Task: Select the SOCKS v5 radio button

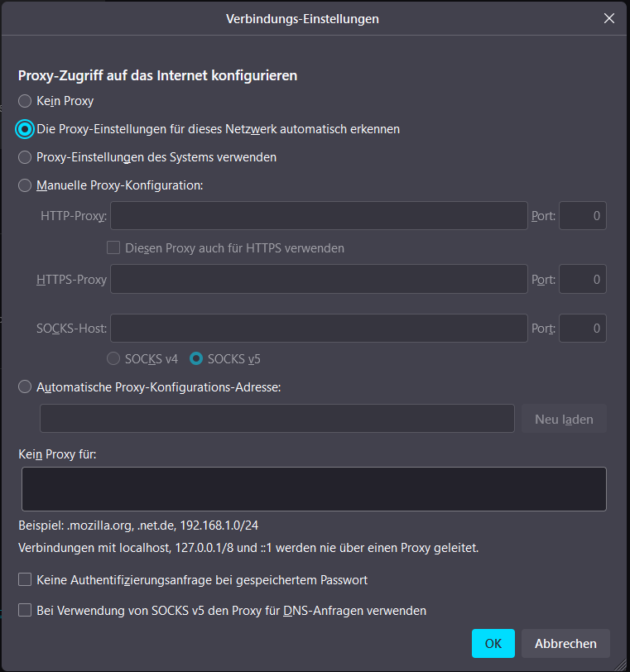Action: (196, 359)
